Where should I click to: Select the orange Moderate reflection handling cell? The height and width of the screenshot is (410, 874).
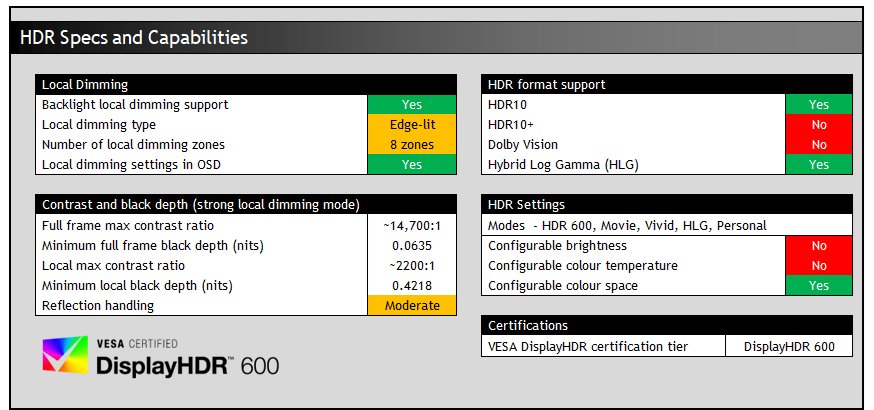tap(411, 306)
